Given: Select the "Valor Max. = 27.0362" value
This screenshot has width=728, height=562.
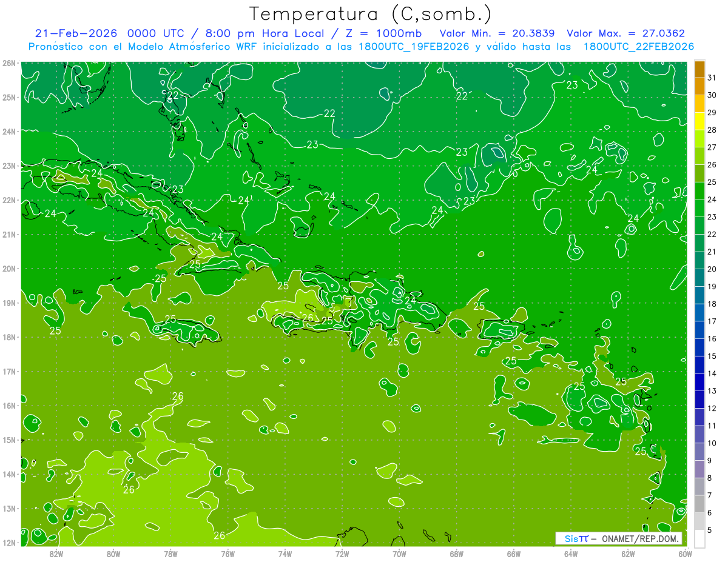Looking at the screenshot, I should tap(626, 33).
